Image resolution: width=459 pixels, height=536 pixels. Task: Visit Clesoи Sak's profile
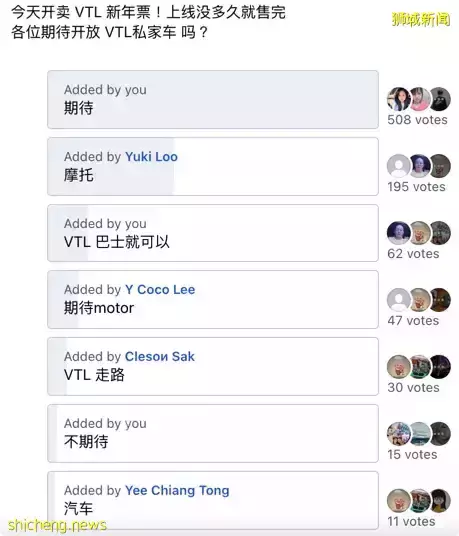pos(160,357)
